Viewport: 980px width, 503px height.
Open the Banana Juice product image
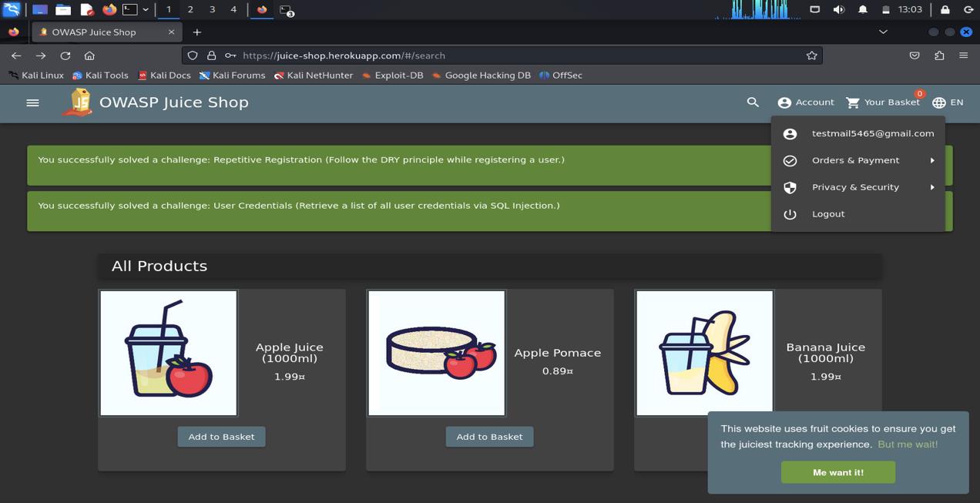click(x=704, y=353)
